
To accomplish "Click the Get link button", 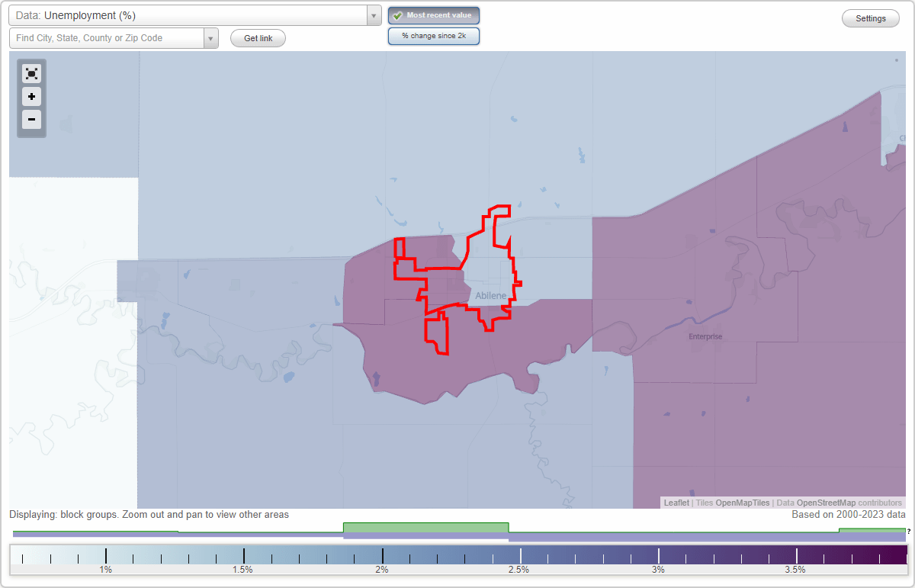I will tap(258, 37).
